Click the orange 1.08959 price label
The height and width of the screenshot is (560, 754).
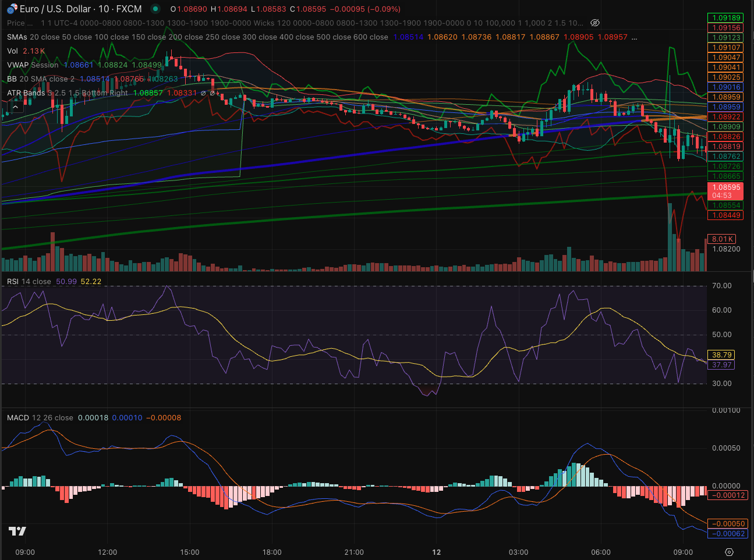[x=725, y=97]
